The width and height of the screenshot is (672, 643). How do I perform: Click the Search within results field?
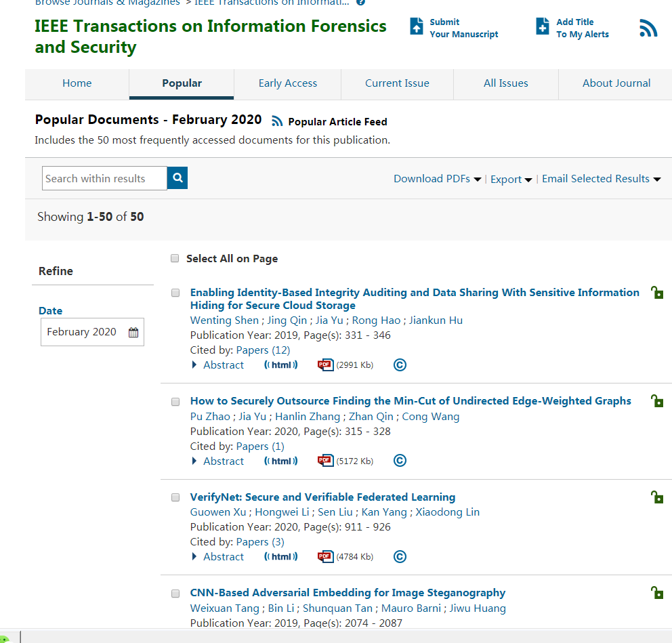[x=104, y=178]
